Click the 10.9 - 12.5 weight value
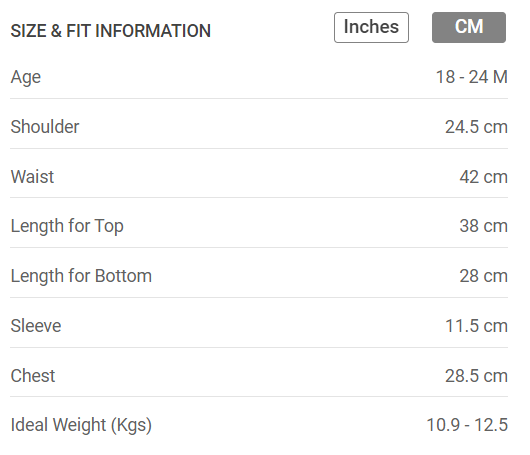Image resolution: width=530 pixels, height=455 pixels. pos(467,425)
